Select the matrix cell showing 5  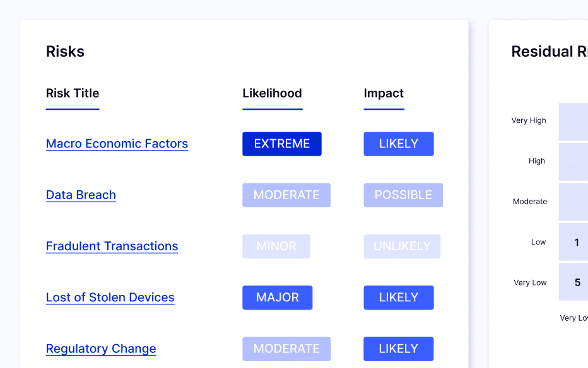(x=575, y=282)
